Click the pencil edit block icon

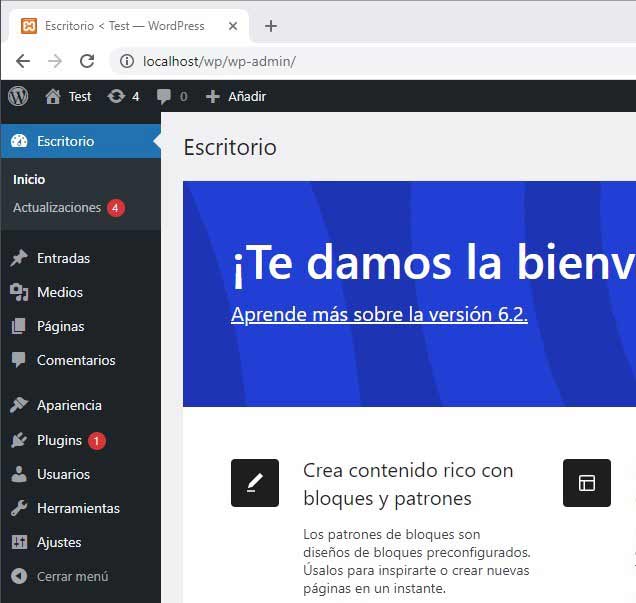coord(255,483)
